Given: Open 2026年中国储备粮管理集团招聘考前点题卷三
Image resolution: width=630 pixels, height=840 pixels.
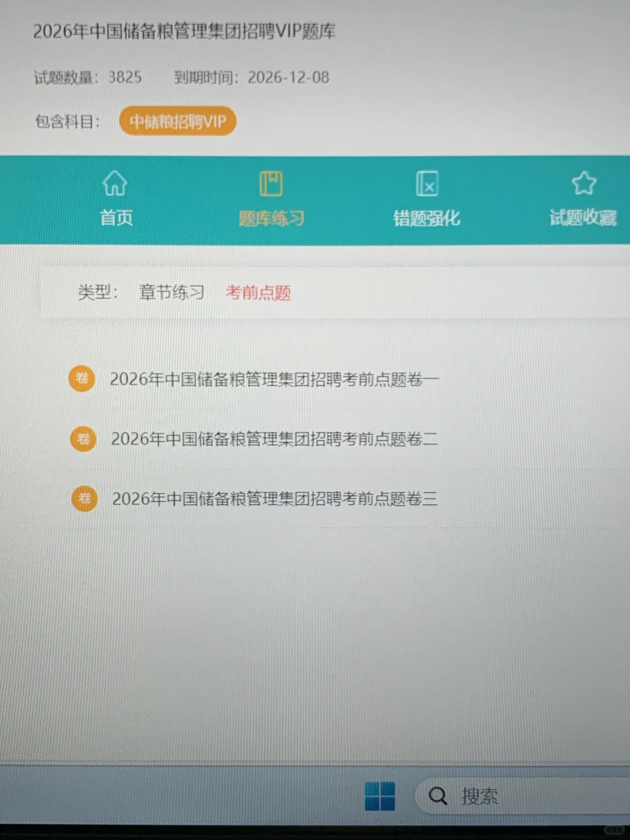Looking at the screenshot, I should click(275, 499).
